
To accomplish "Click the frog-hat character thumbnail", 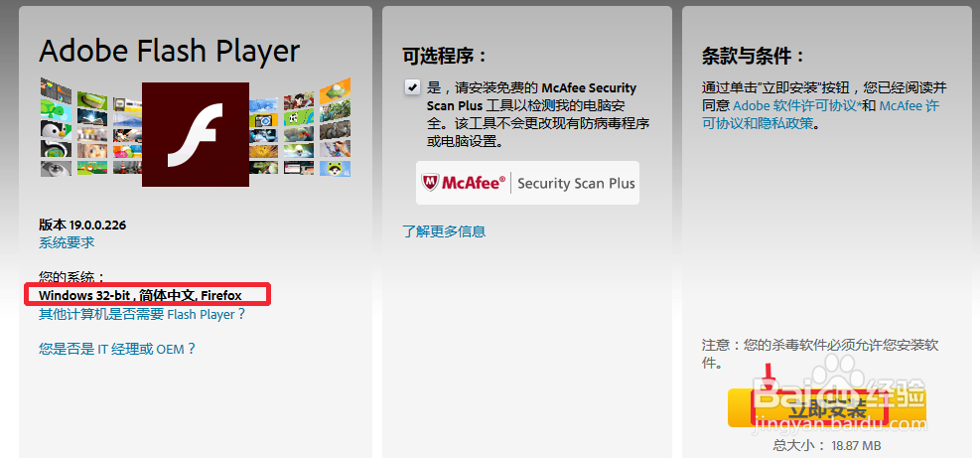I will click(x=335, y=168).
